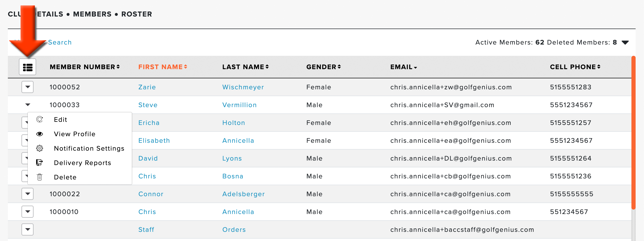Click the View Profile eye icon
This screenshot has height=241, width=644.
click(x=40, y=134)
